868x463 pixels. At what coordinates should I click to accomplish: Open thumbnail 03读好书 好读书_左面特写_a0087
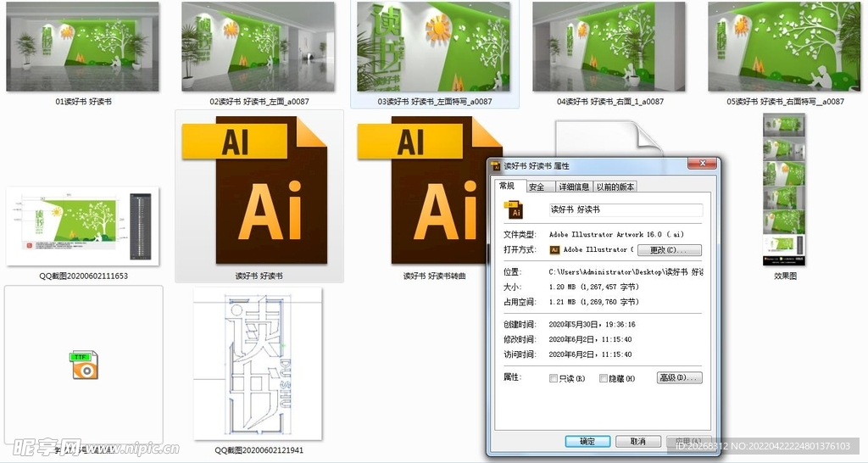[433, 47]
